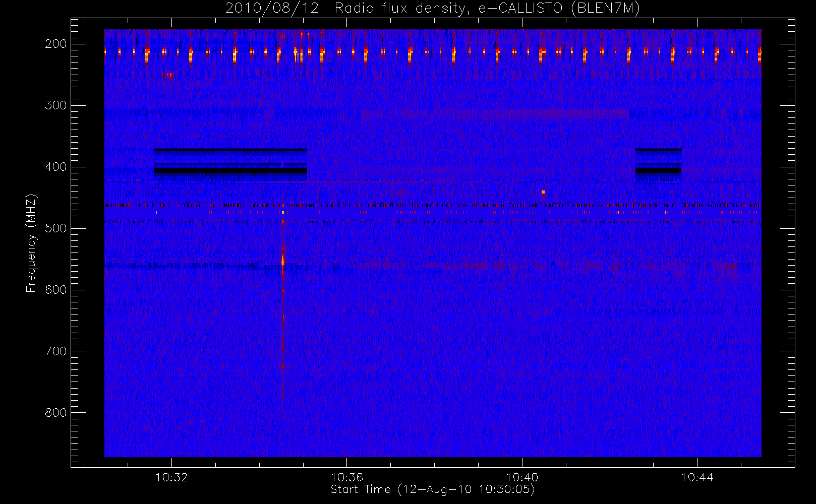Image resolution: width=816 pixels, height=504 pixels.
Task: Click the 600 frequency tick label
Action: 56,290
